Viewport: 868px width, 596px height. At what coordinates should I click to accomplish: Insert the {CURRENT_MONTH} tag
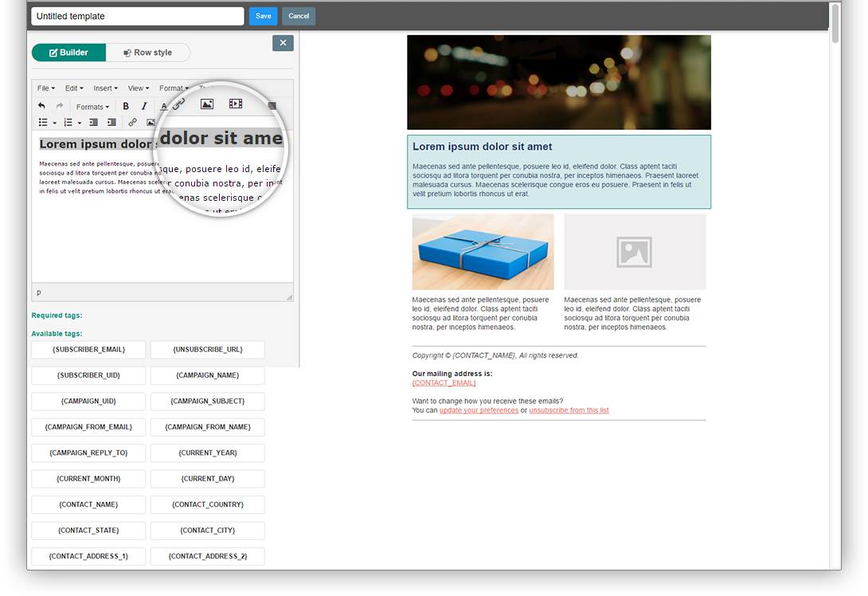[x=88, y=479]
